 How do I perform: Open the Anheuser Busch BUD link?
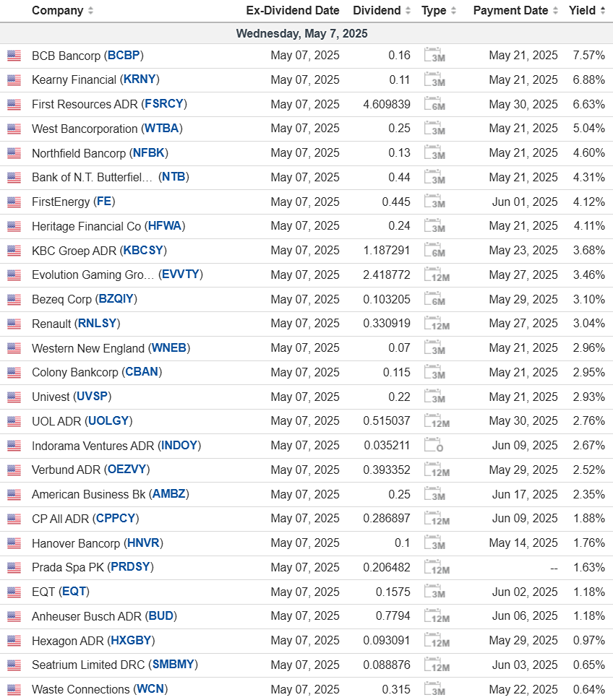pos(162,616)
